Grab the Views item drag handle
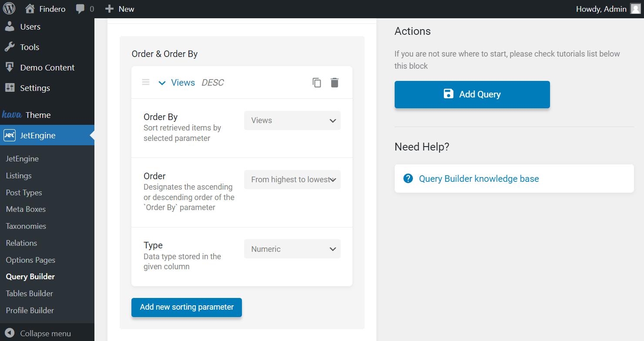Image resolution: width=644 pixels, height=341 pixels. (146, 83)
